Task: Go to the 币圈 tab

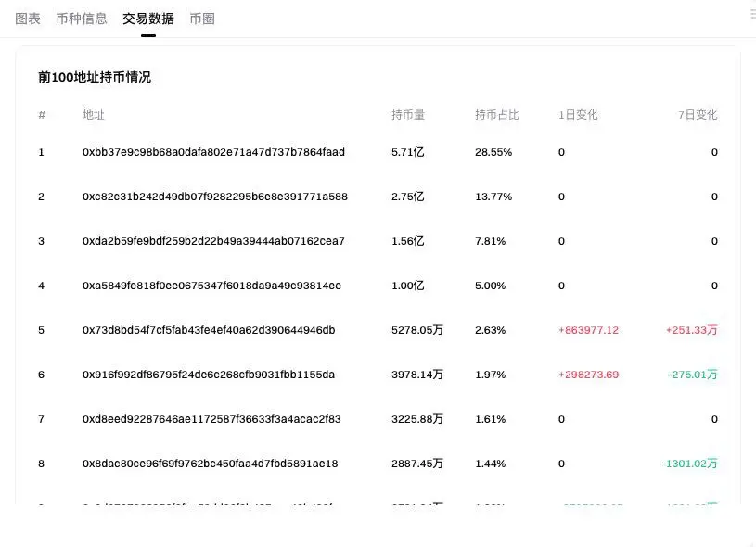Action: pyautogui.click(x=202, y=19)
